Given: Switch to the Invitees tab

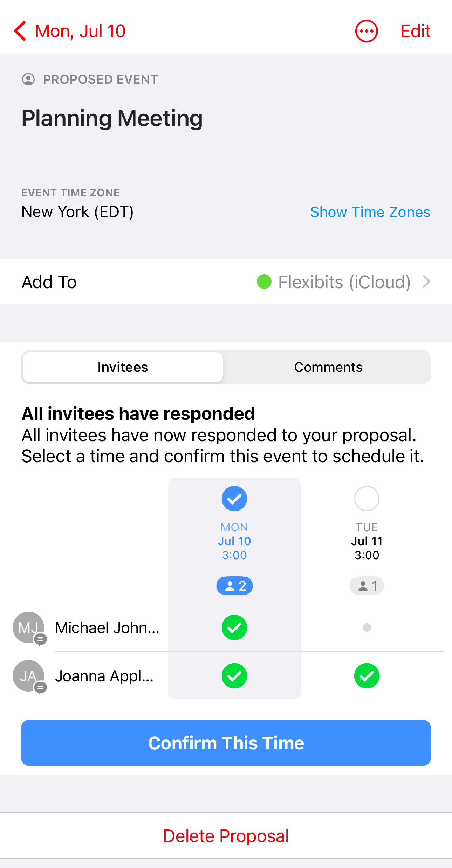Looking at the screenshot, I should coord(123,367).
